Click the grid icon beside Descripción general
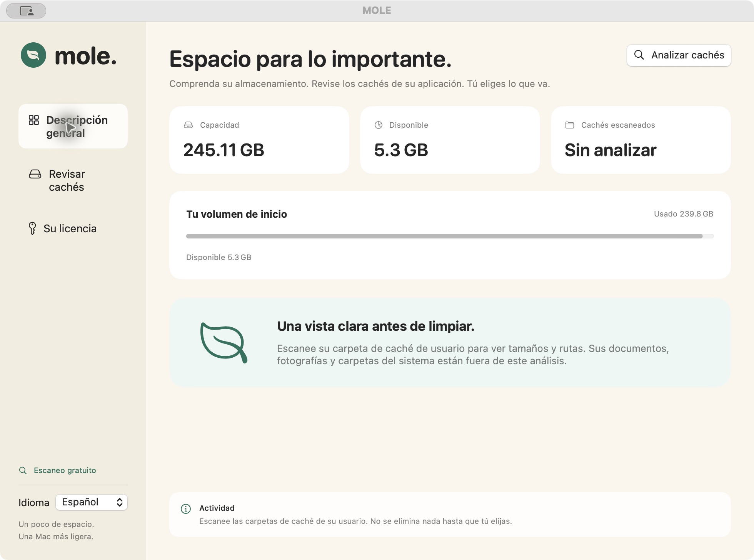This screenshot has width=754, height=560. click(34, 120)
